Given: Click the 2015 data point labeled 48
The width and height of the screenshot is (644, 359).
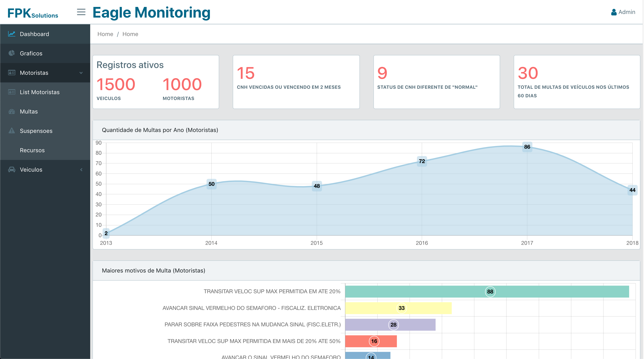Looking at the screenshot, I should 317,186.
